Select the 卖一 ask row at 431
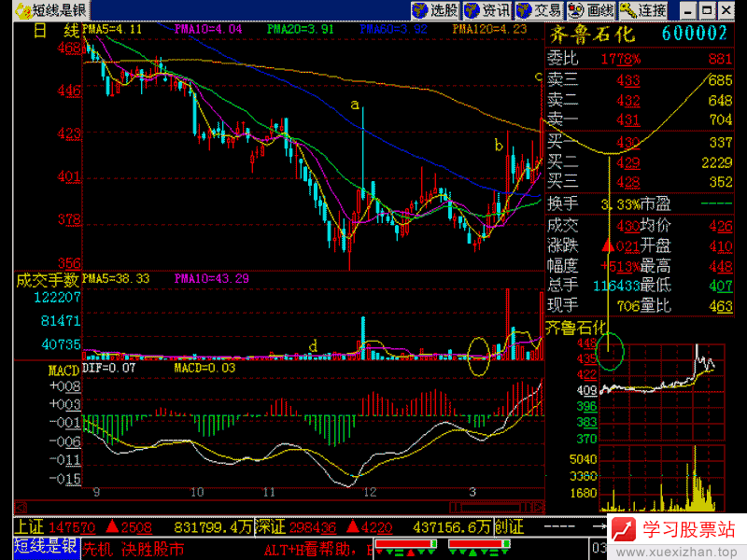 (640, 119)
